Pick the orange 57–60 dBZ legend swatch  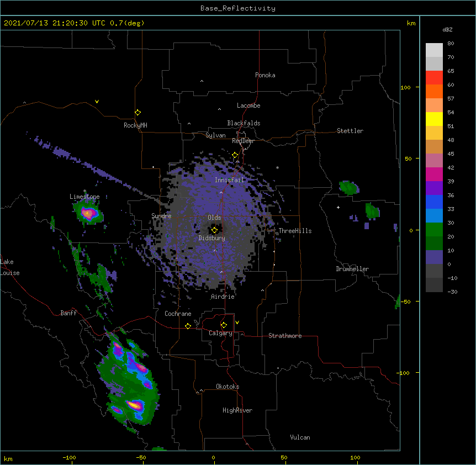pyautogui.click(x=434, y=91)
